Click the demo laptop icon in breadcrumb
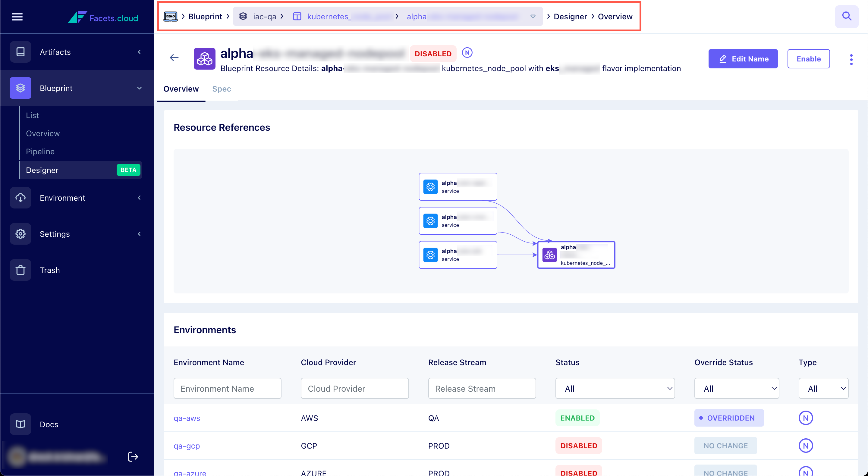This screenshot has height=476, width=868. 171,16
